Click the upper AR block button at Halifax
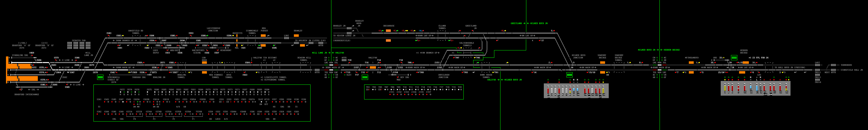The width and height of the screenshot is (868, 130). [333, 60]
